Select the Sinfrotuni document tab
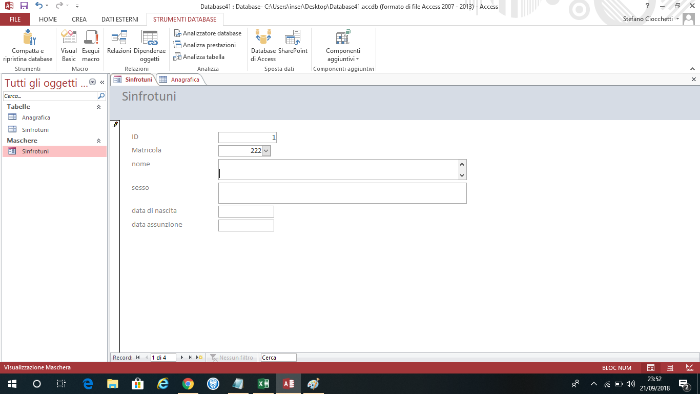Image resolution: width=700 pixels, height=394 pixels. (133, 79)
